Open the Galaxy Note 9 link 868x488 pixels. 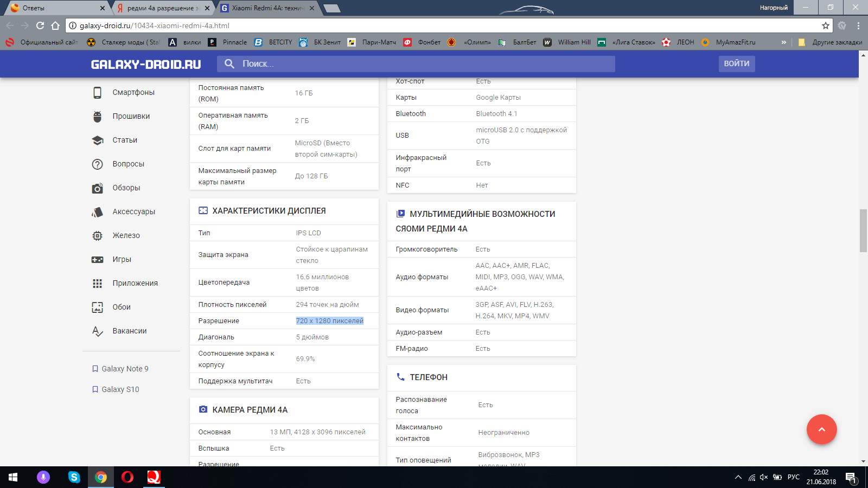click(x=125, y=369)
